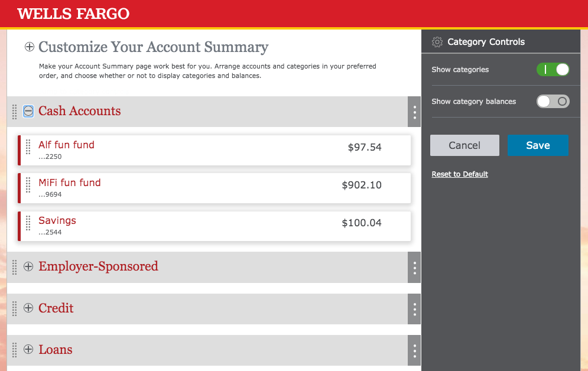Expand the Loans category
This screenshot has width=588, height=371.
coord(28,349)
